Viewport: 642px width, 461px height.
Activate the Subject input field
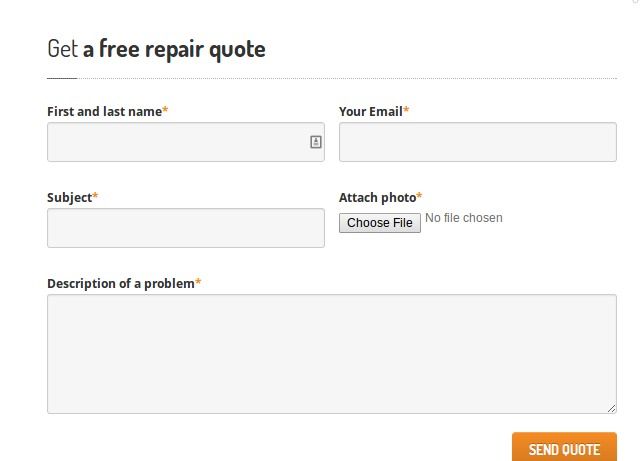tap(186, 228)
